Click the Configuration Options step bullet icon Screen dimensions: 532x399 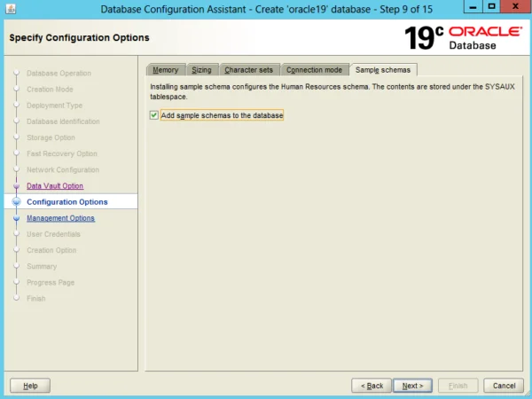pos(16,202)
